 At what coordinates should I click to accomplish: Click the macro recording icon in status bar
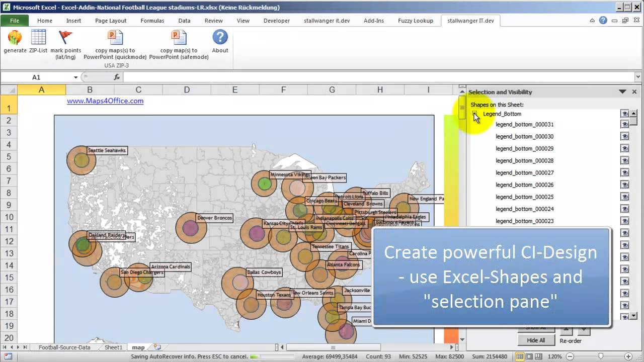[x=7, y=356]
